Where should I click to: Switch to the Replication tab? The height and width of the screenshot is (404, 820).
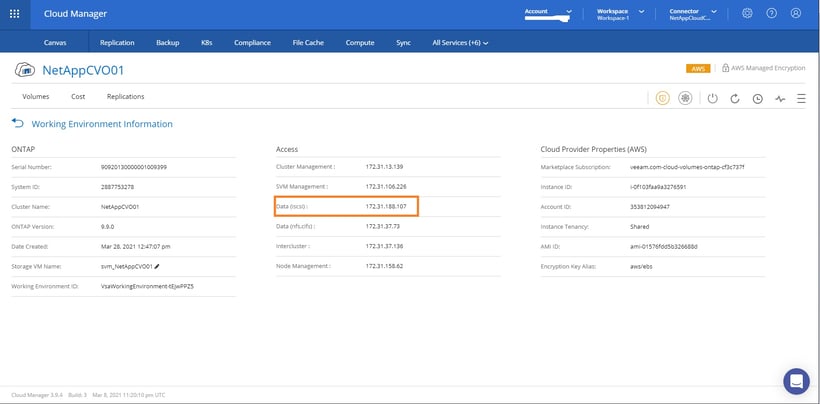point(118,43)
